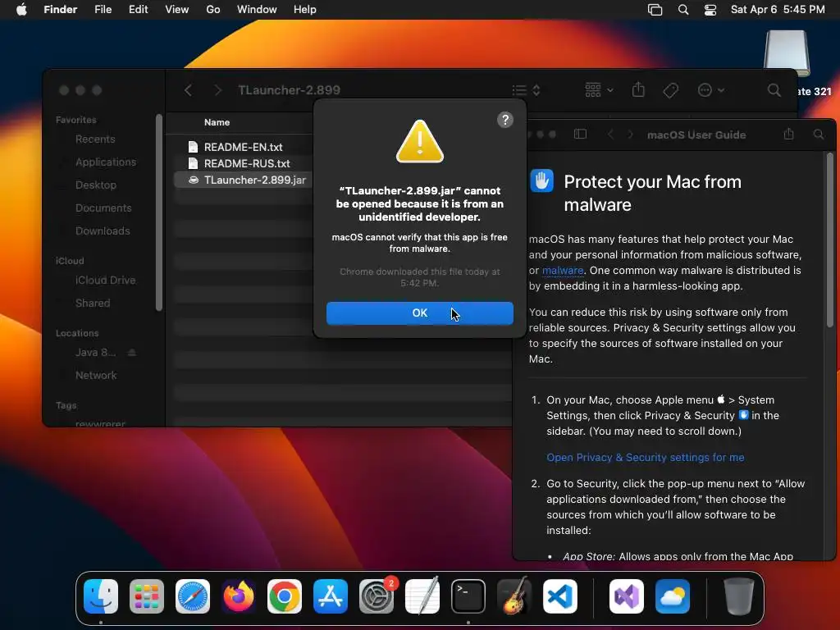This screenshot has height=630, width=840.
Task: Open Downloads in Finder sidebar
Action: [x=103, y=231]
